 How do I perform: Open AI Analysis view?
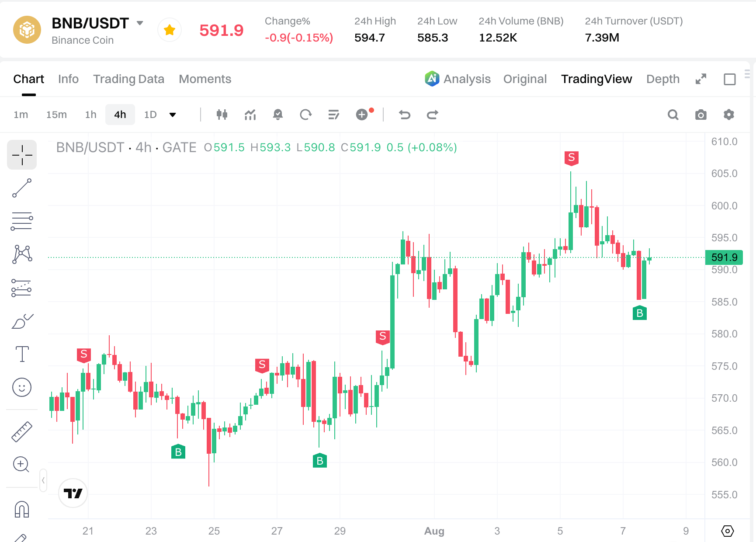point(458,79)
